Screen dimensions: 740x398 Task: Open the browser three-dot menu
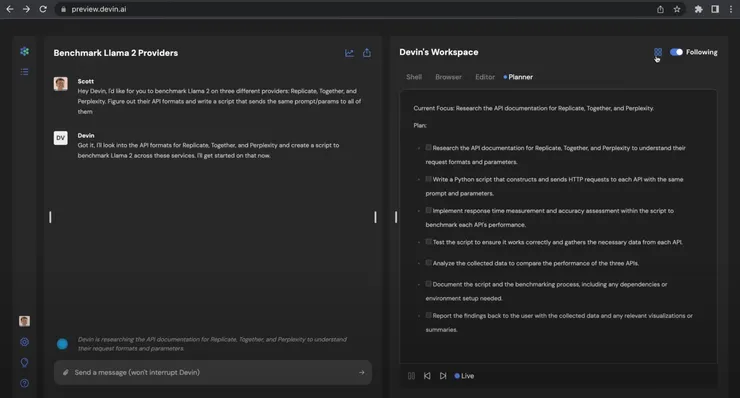[731, 9]
